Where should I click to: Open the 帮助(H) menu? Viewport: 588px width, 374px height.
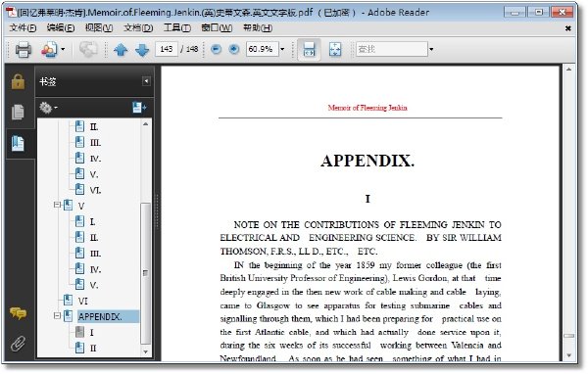tap(258, 28)
